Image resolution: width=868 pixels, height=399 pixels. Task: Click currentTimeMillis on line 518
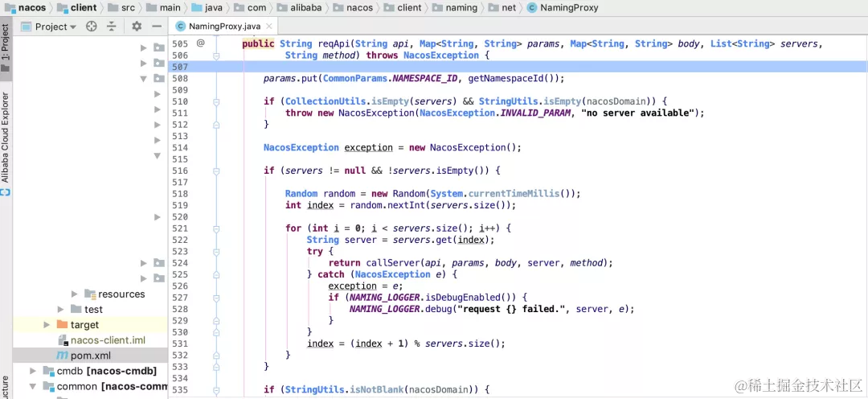pyautogui.click(x=514, y=194)
